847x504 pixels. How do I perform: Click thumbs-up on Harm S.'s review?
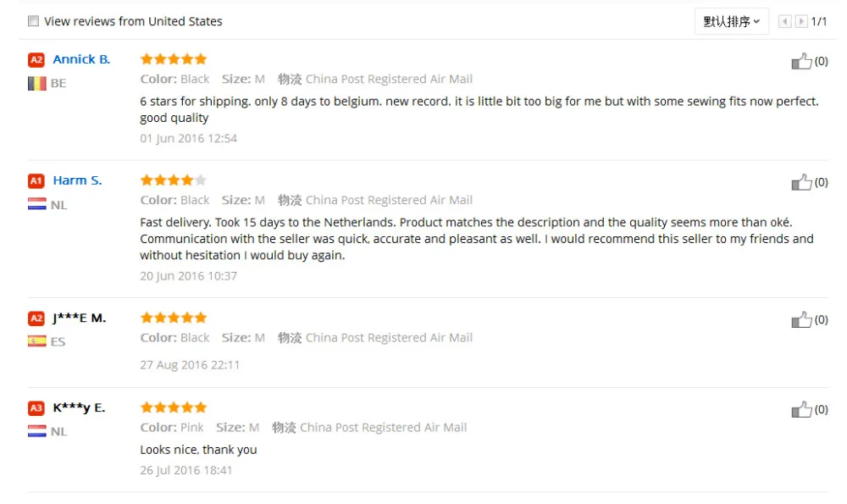pos(800,182)
